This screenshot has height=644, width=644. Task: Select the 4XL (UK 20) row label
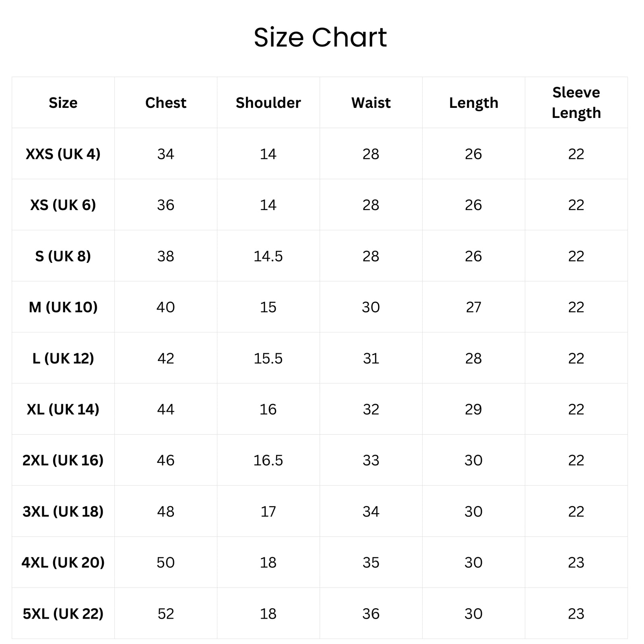(x=63, y=562)
